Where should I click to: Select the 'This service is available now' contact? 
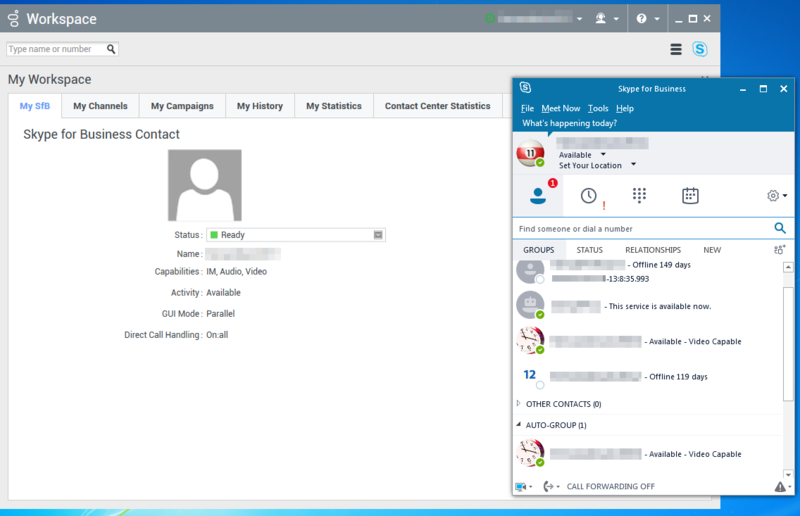[x=648, y=306]
